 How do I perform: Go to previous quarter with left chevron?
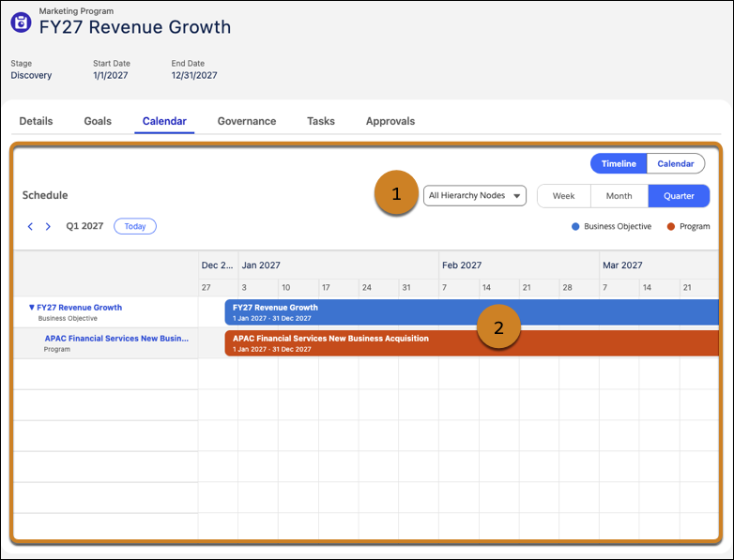(x=30, y=226)
